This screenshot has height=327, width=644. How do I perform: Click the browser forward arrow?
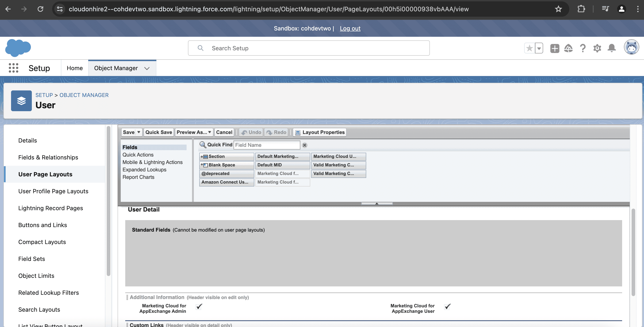[24, 9]
